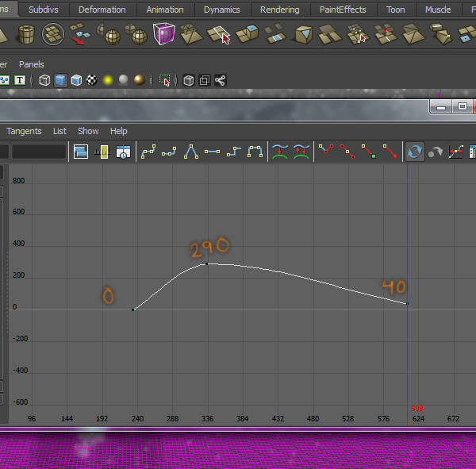Screen dimensions: 476x469
Task: Expand the Show menu in Graph Editor
Action: tap(88, 131)
